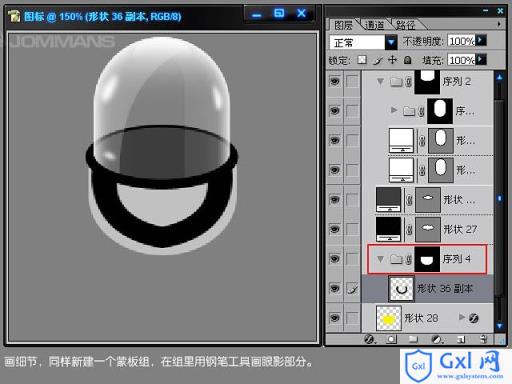
Task: Click the folder icon of 序列 2 group
Action: pyautogui.click(x=396, y=81)
